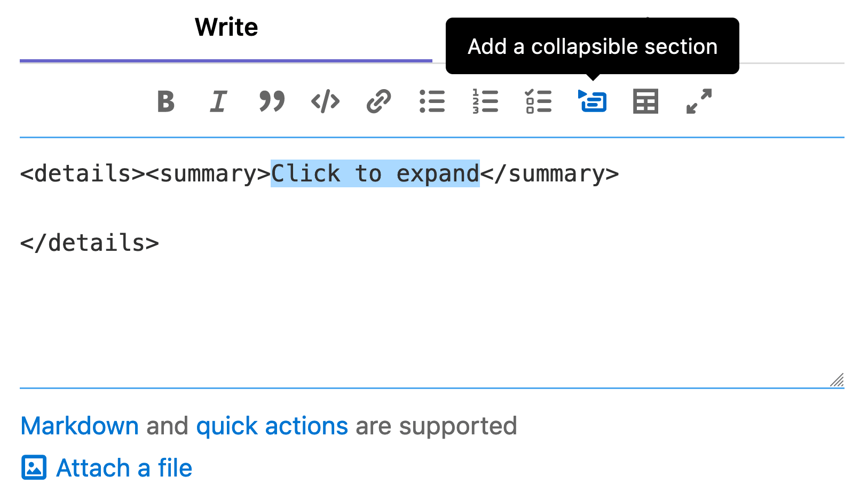
Task: Insert a link
Action: tap(378, 101)
